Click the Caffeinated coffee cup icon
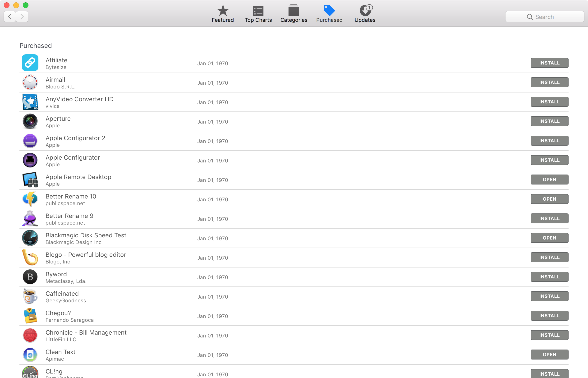 pos(30,296)
